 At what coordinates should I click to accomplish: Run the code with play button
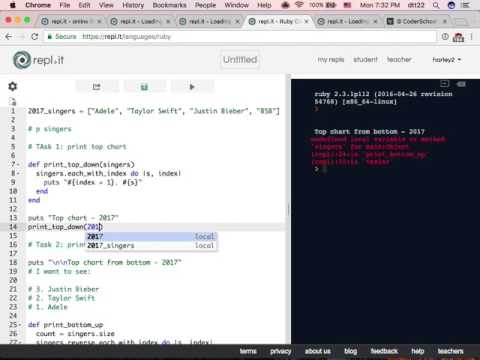point(192,87)
